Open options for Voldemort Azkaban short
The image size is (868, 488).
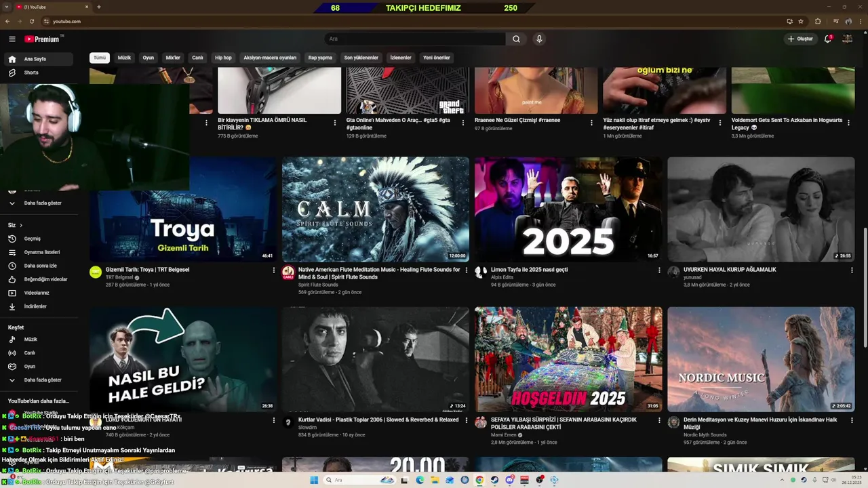pyautogui.click(x=849, y=123)
